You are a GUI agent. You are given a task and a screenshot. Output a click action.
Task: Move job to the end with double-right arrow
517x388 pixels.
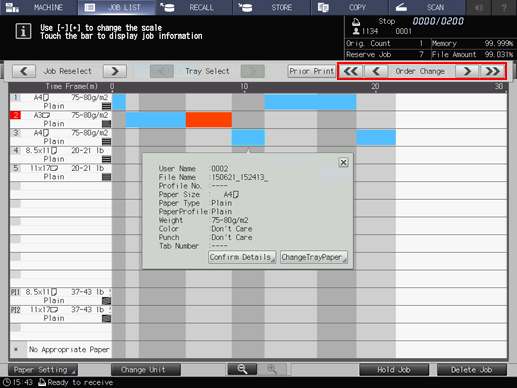pos(492,71)
